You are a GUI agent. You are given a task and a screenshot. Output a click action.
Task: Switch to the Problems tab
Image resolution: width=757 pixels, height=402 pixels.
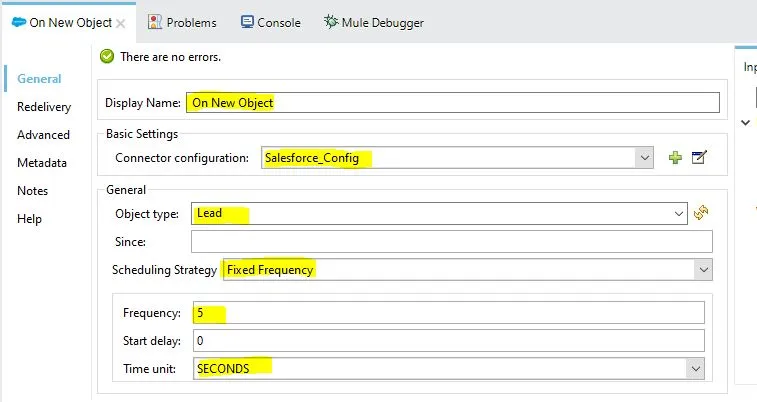click(182, 22)
